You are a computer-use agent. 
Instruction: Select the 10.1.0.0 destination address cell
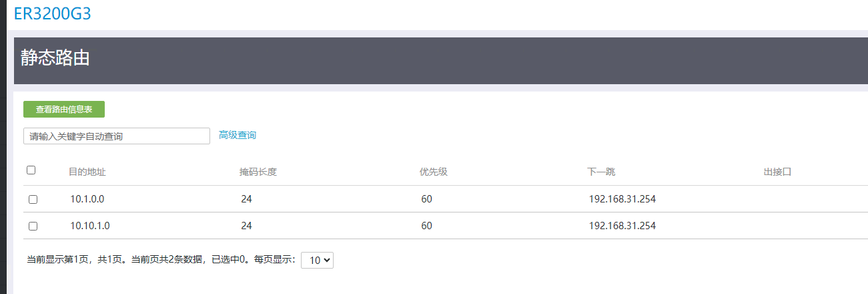(x=87, y=199)
